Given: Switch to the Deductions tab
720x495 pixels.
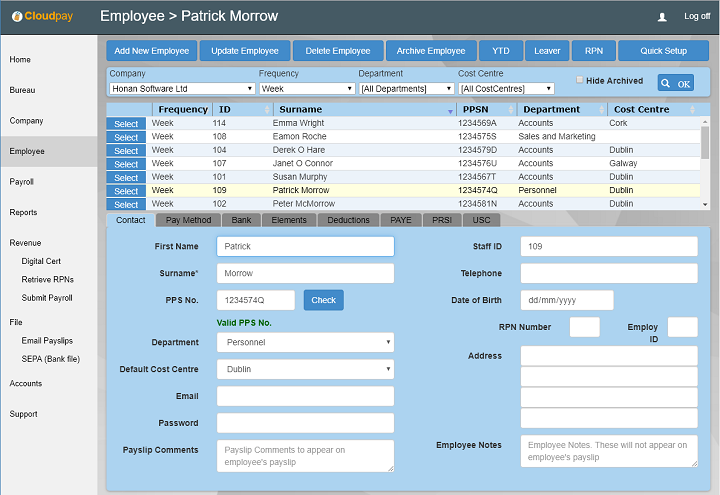Looking at the screenshot, I should pos(348,220).
